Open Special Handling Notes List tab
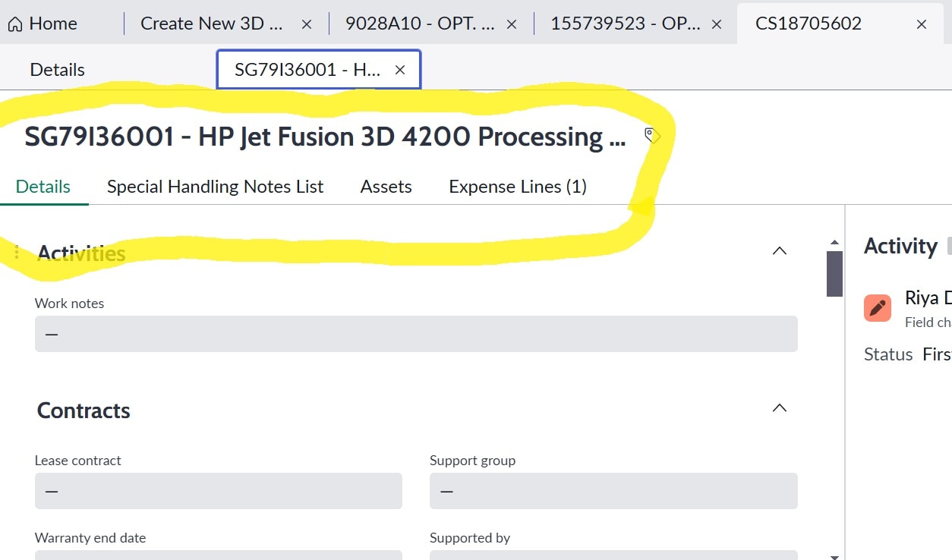 [x=216, y=187]
